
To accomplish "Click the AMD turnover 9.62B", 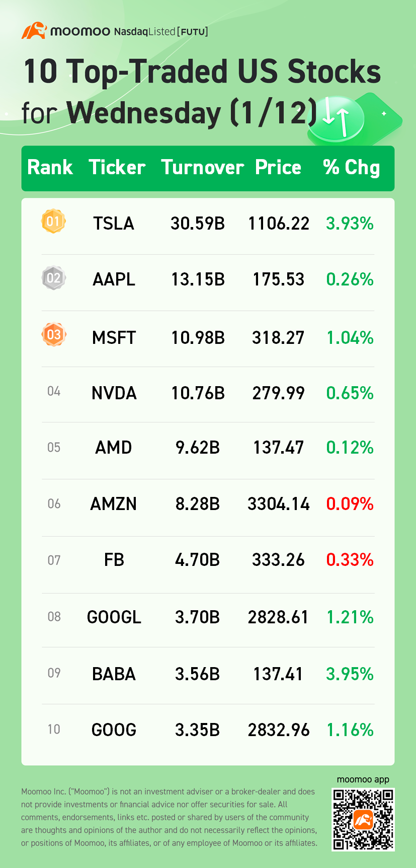I will coord(197,447).
